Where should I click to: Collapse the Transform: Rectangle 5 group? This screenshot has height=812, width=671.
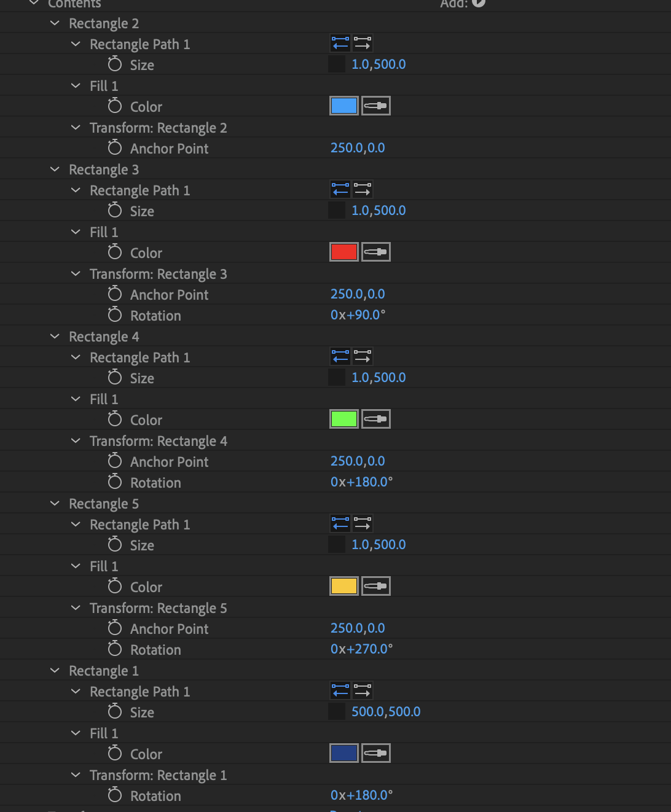tap(75, 608)
